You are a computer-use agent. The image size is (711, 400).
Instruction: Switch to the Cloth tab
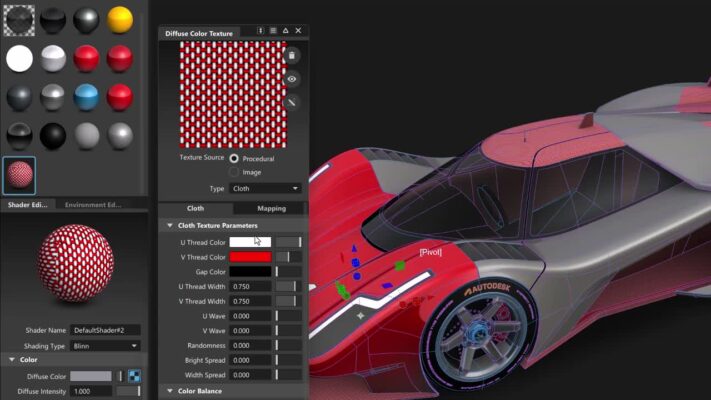point(195,208)
